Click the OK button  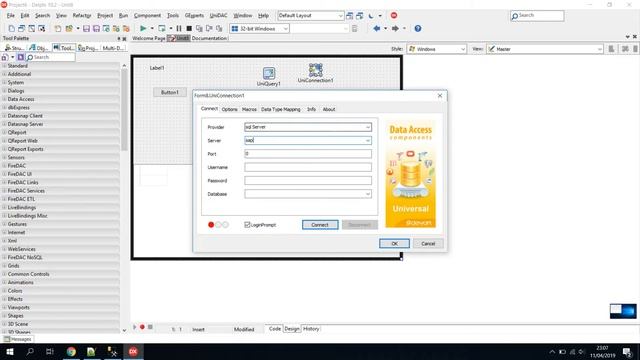click(394, 244)
